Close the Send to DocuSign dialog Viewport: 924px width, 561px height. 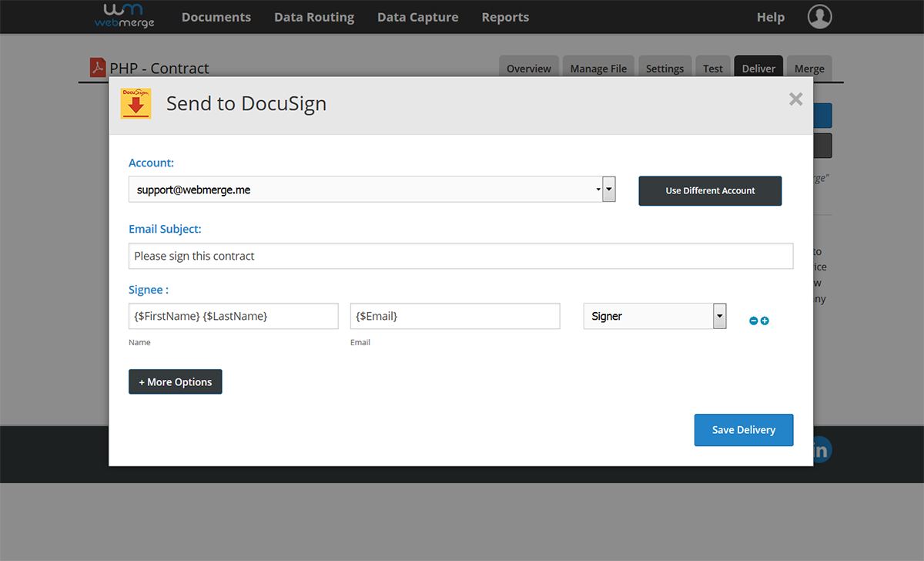point(796,99)
